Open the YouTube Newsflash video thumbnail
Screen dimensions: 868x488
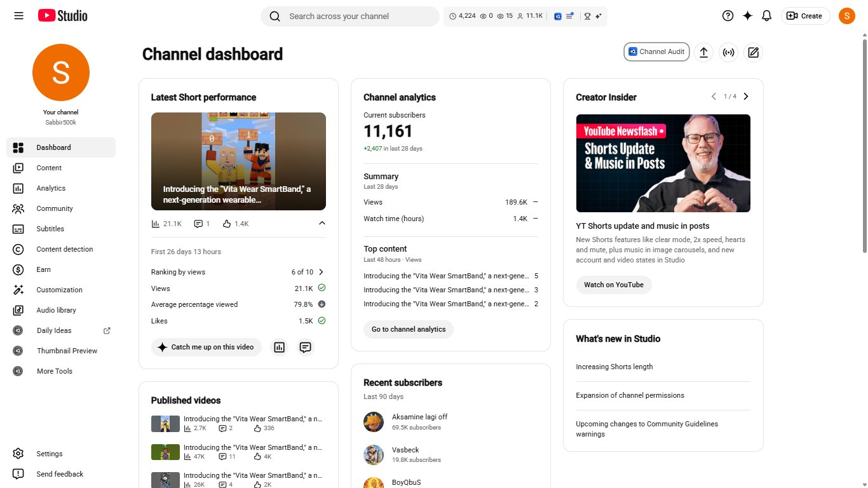(x=663, y=163)
